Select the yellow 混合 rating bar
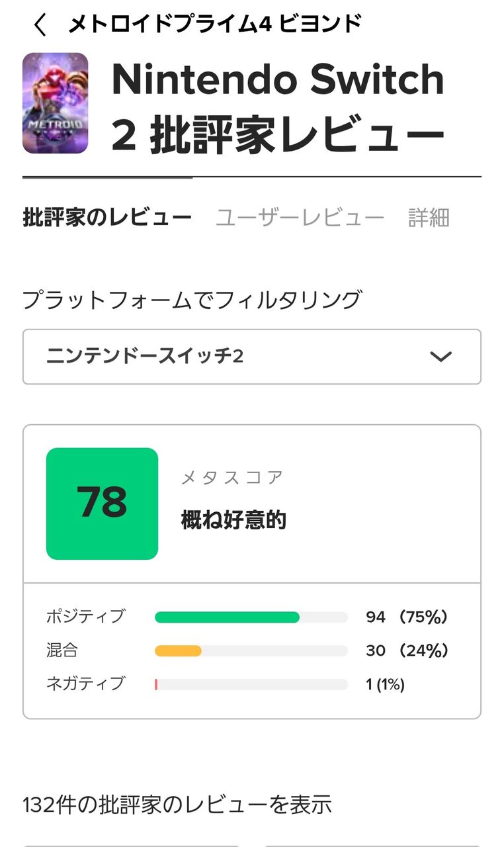The width and height of the screenshot is (504, 847). coord(178,651)
